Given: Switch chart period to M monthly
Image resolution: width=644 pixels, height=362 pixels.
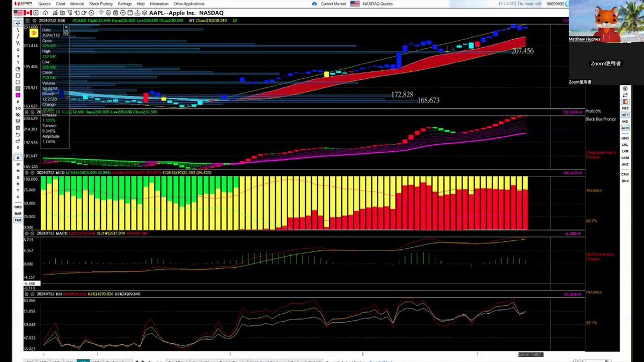Looking at the screenshot, I should (x=18, y=170).
